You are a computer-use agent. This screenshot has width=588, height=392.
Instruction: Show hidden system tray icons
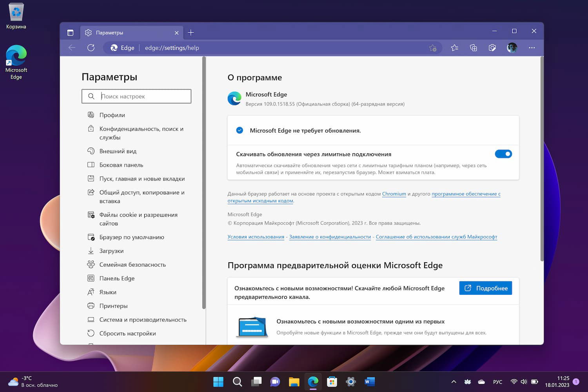point(454,381)
